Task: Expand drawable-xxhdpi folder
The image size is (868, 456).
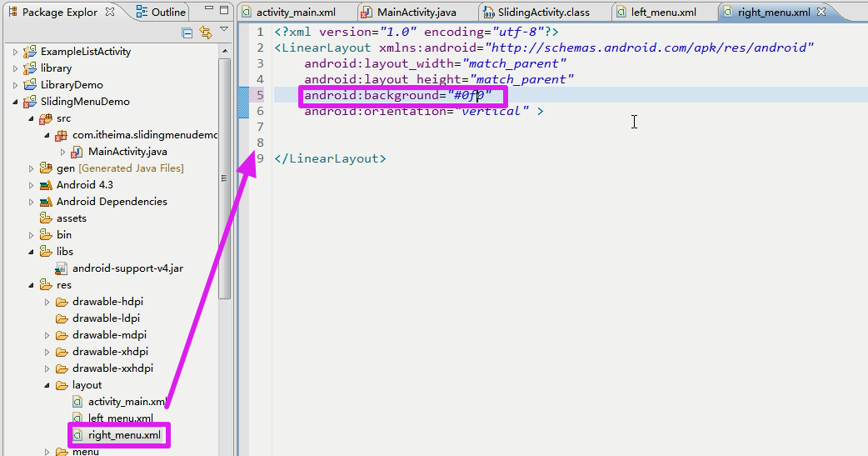Action: tap(47, 368)
